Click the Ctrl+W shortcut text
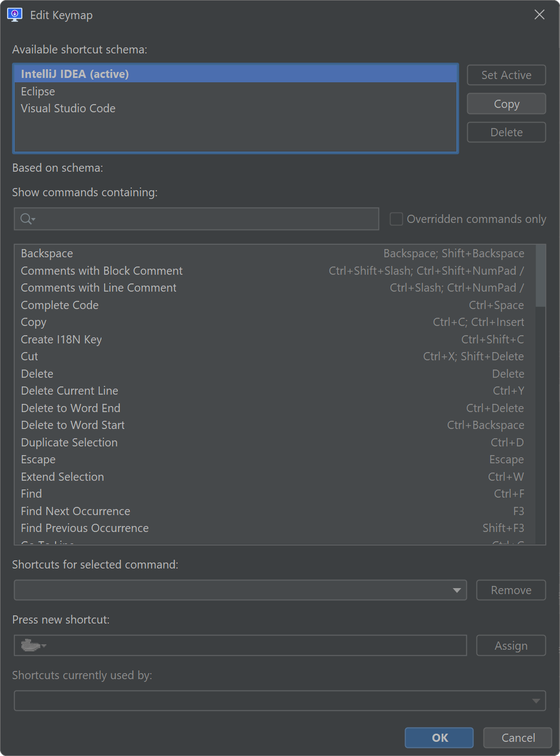Screen dimensions: 560x756 coord(506,477)
